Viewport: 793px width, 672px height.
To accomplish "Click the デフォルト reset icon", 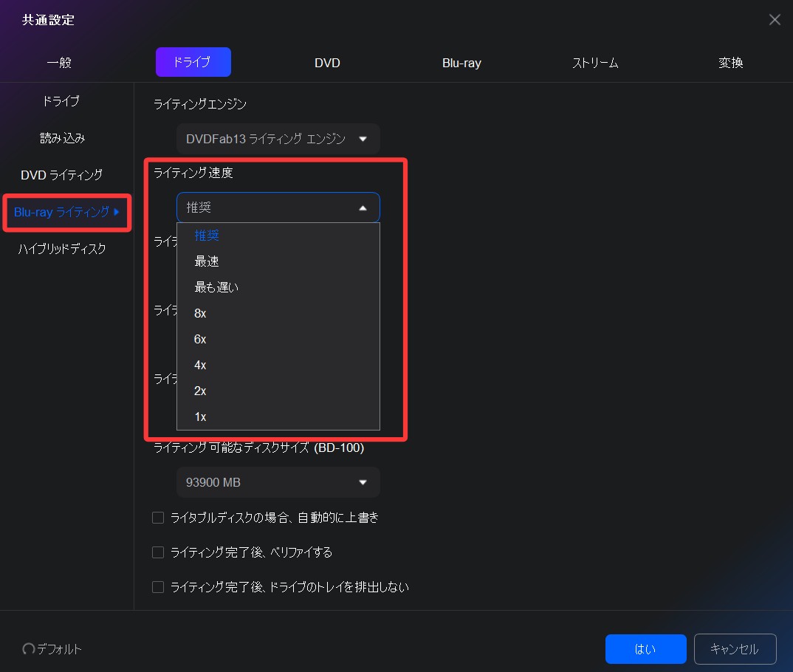I will pyautogui.click(x=28, y=649).
